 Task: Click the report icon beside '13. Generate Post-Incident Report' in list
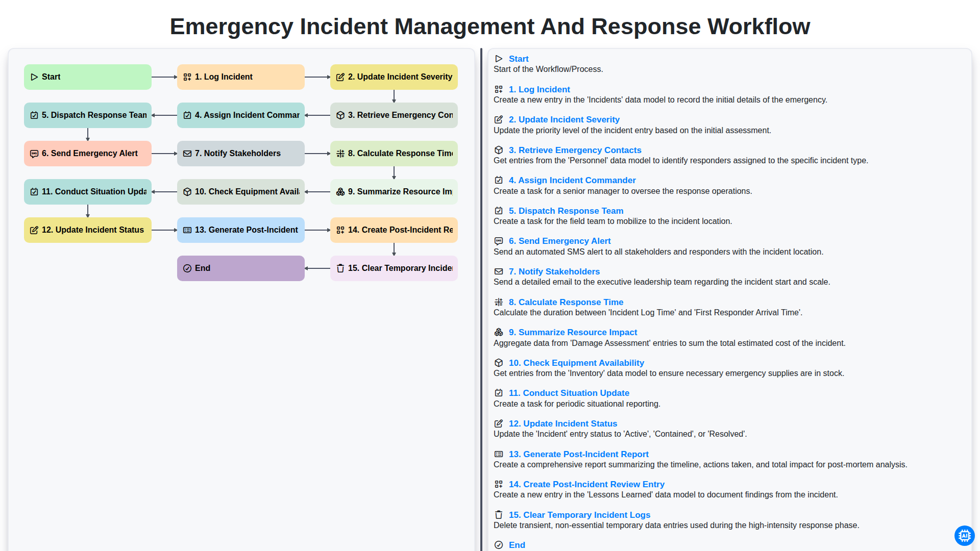pos(499,454)
